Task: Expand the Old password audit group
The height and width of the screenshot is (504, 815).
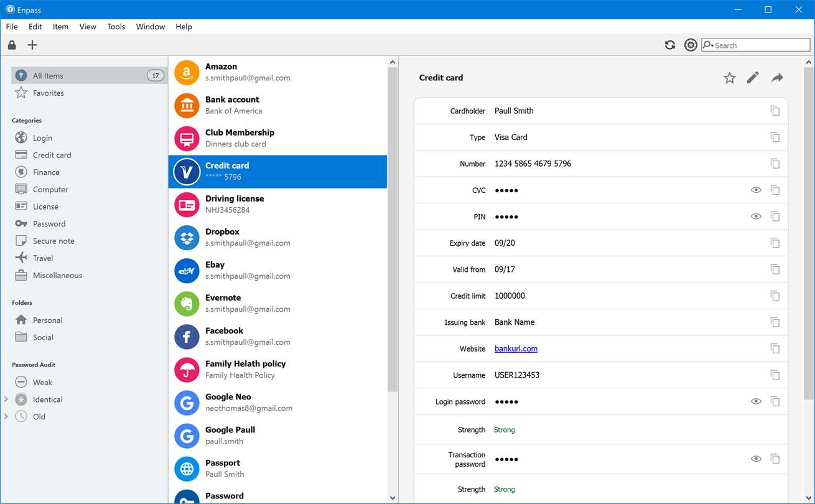Action: pyautogui.click(x=6, y=416)
